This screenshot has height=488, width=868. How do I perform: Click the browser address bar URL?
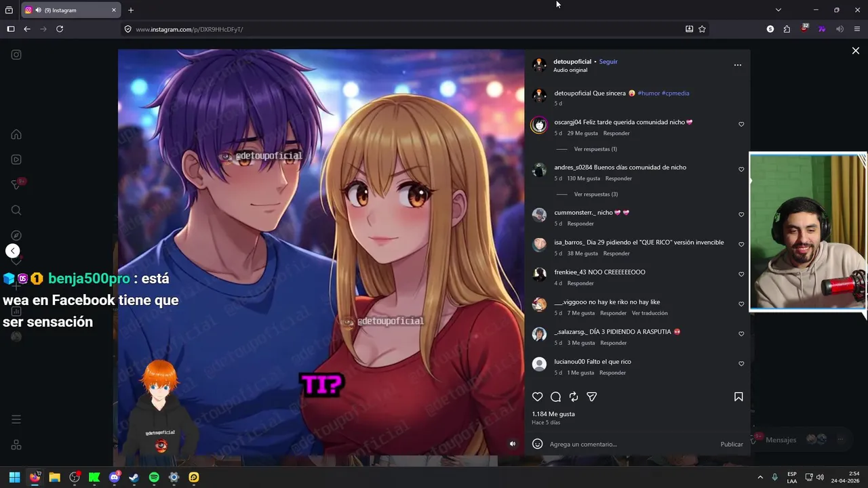pos(189,29)
